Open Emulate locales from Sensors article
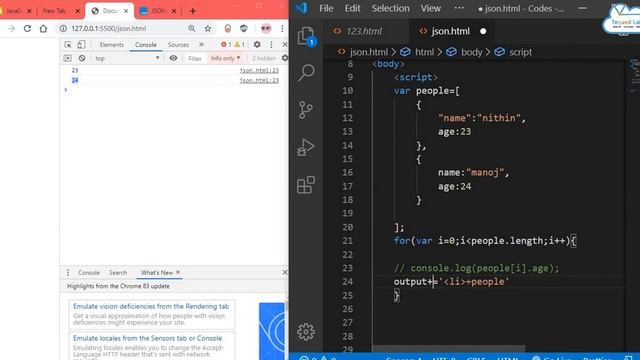The height and width of the screenshot is (360, 640). tap(147, 338)
